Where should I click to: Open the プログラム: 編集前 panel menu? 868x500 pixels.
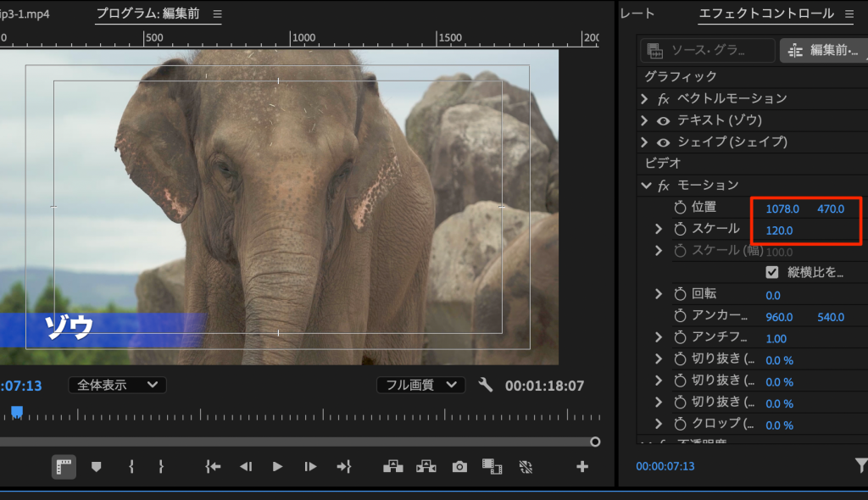(x=217, y=14)
